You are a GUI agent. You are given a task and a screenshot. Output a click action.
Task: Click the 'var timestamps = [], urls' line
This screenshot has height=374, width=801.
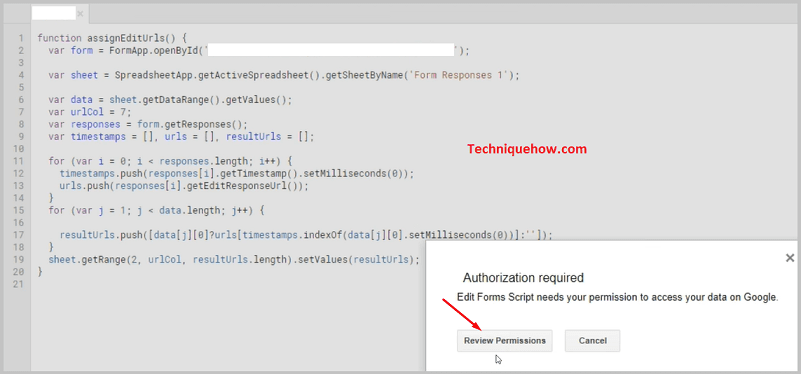pos(181,136)
